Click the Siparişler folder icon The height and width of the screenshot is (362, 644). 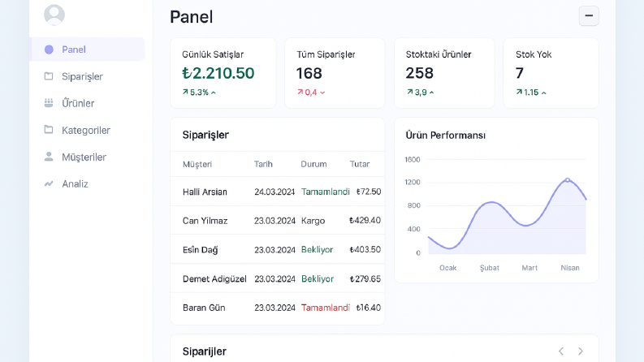tap(49, 76)
